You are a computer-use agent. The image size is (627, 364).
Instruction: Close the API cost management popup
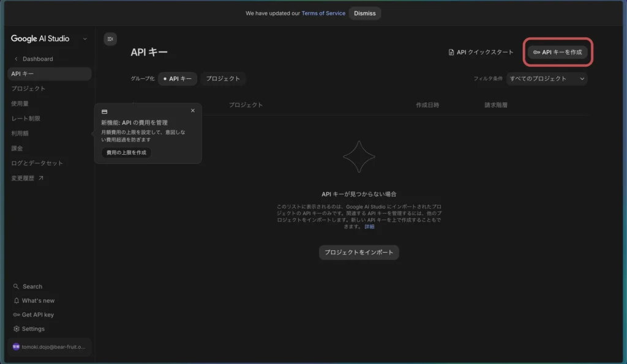tap(193, 111)
